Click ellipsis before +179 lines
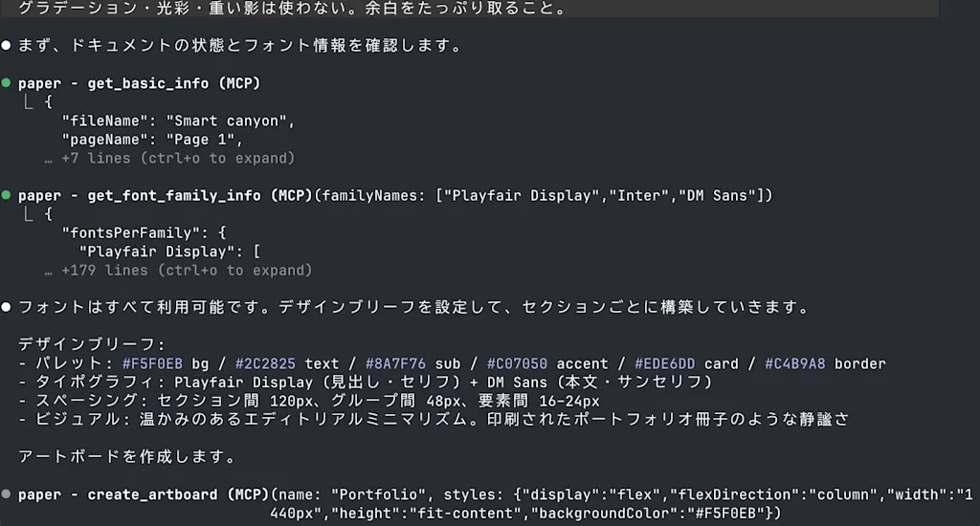This screenshot has width=980, height=526. 48,273
